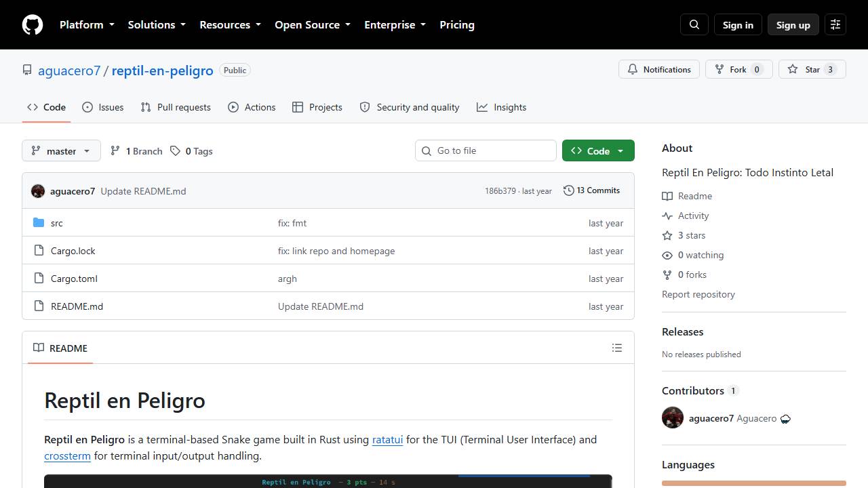Image resolution: width=868 pixels, height=488 pixels.
Task: Click the eye icon beside 0 watching
Action: [667, 255]
